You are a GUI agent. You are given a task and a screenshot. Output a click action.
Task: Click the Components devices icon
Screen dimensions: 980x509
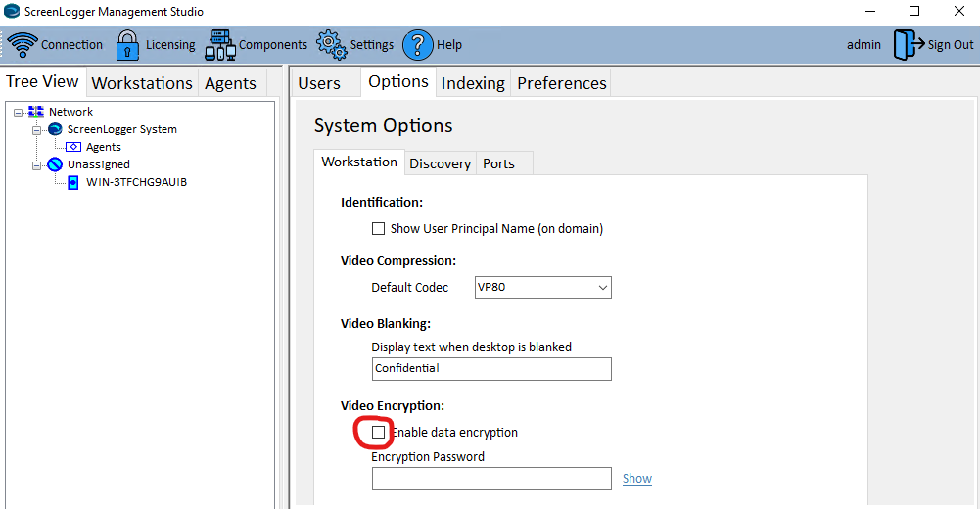[x=220, y=45]
